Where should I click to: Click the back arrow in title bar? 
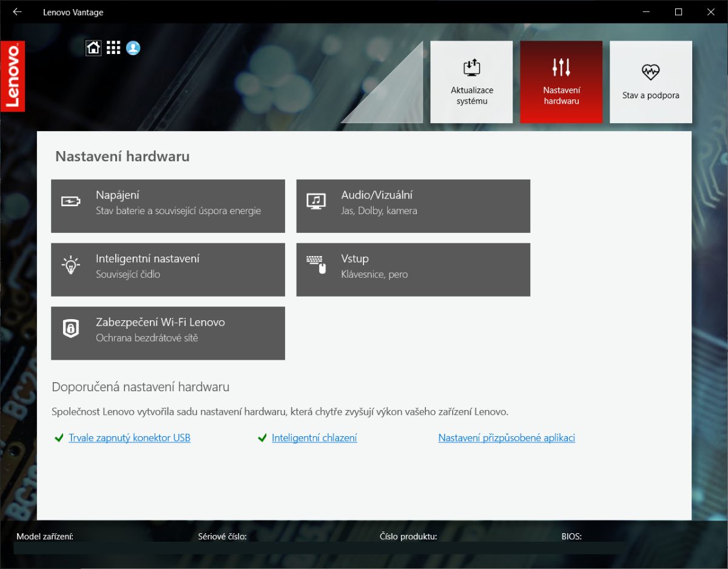pyautogui.click(x=17, y=12)
